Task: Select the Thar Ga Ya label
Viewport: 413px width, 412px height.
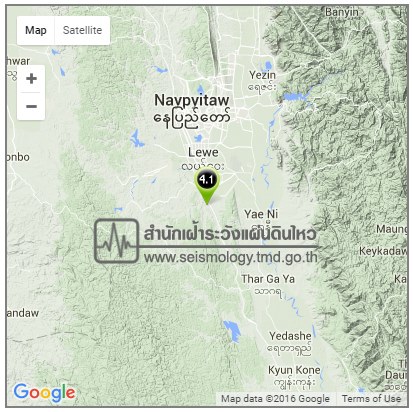Action: 268,279
